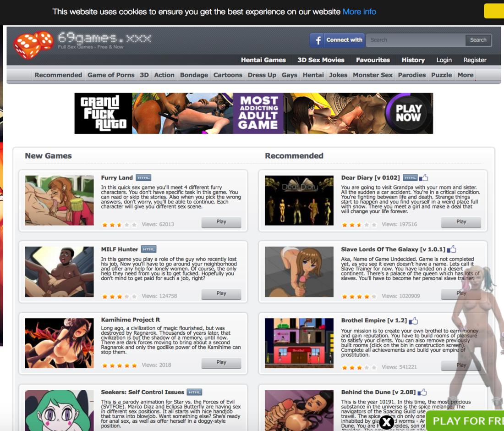Viewport: 504px width, 431px height.
Task: Click the "New Games" section heading
Action: point(48,156)
